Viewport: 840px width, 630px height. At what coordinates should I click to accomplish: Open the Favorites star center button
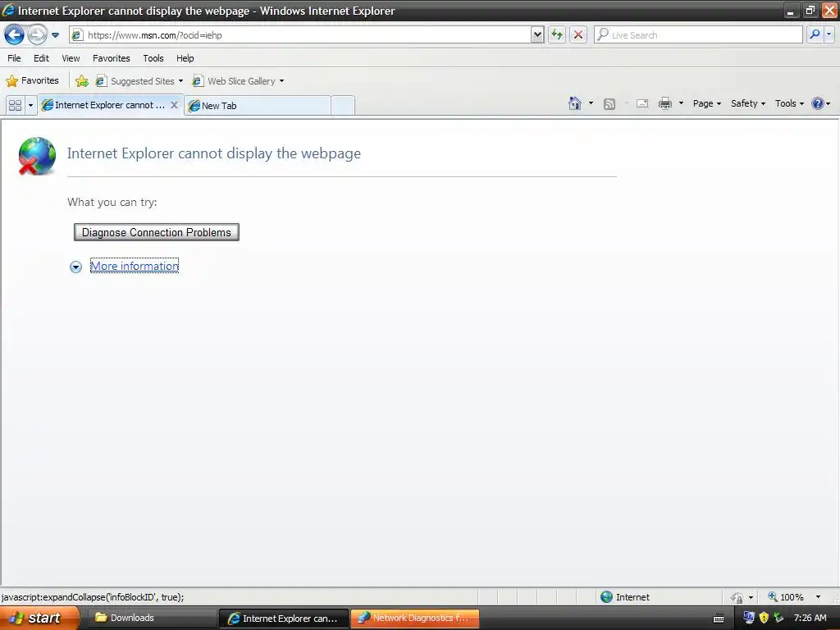(32, 81)
